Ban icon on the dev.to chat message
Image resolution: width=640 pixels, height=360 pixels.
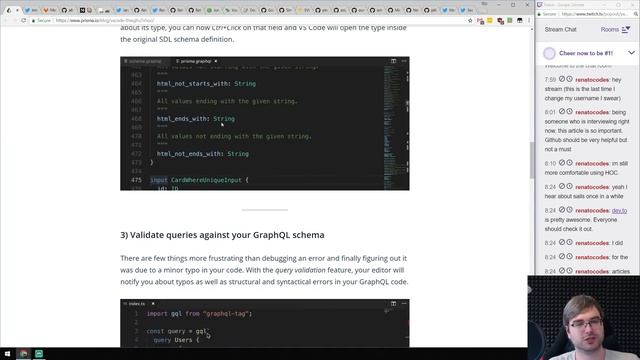point(562,210)
